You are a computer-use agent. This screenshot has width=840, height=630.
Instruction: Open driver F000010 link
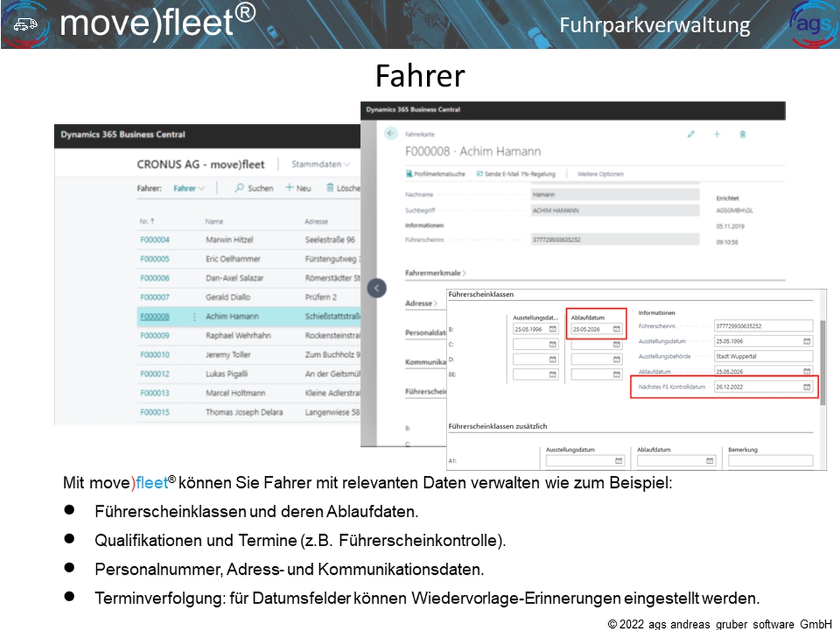(155, 355)
